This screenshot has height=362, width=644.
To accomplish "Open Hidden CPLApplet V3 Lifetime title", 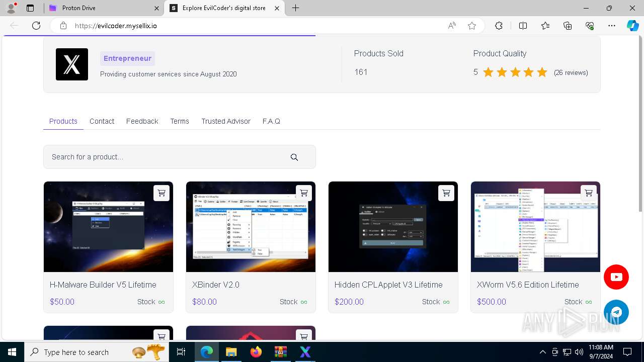I will point(388,285).
